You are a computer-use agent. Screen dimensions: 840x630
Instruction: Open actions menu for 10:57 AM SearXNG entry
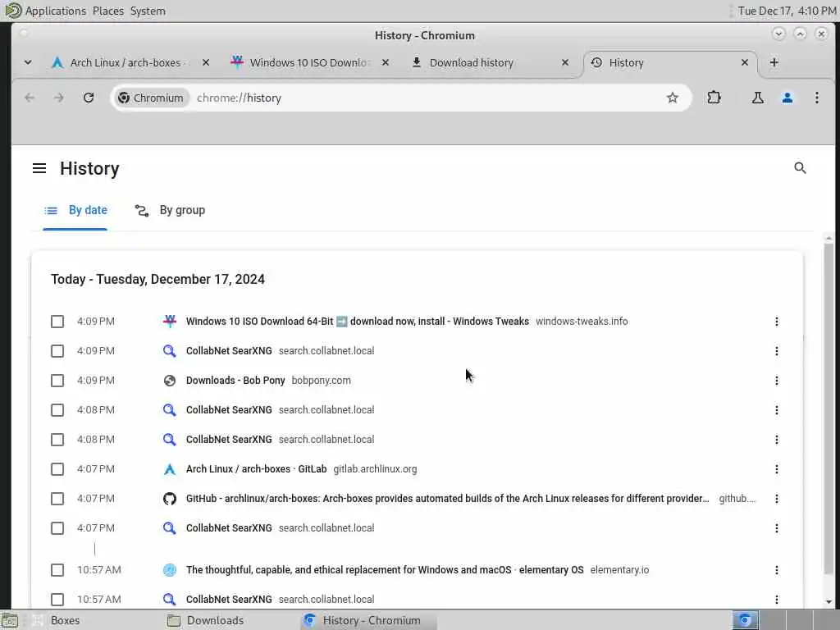point(777,600)
